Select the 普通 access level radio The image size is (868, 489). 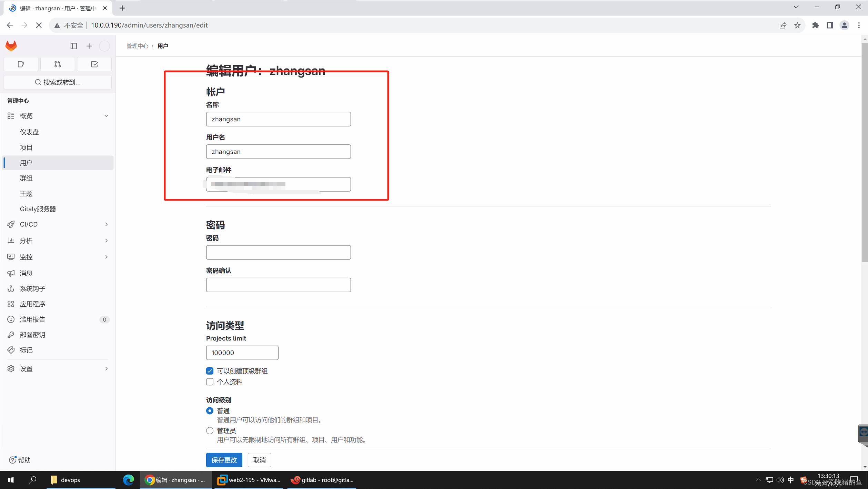pyautogui.click(x=210, y=411)
